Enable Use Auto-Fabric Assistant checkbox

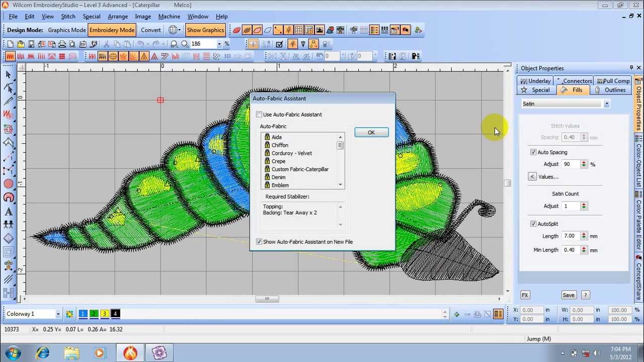point(259,115)
